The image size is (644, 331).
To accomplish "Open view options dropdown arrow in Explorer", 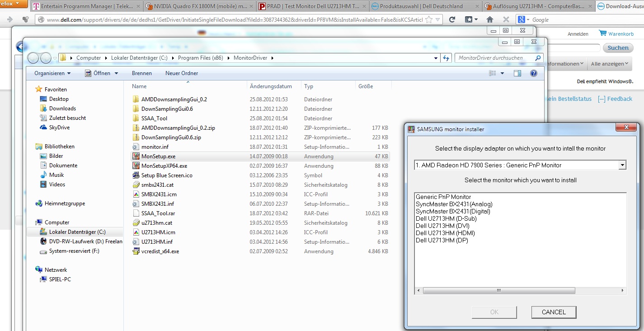I will click(502, 73).
